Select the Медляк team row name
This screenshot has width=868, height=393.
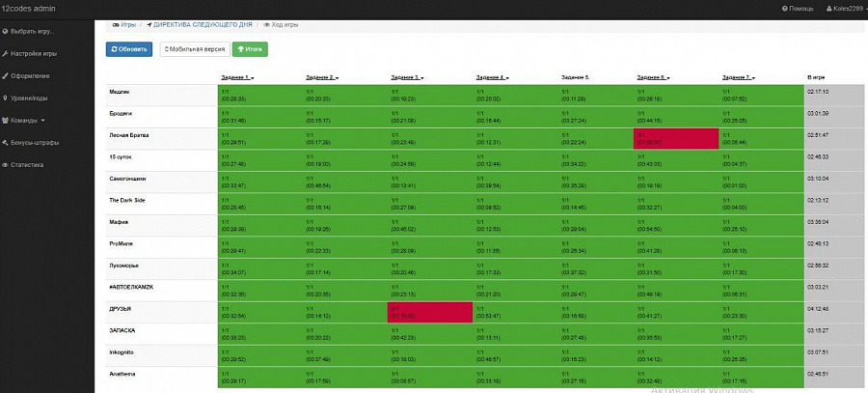click(120, 92)
